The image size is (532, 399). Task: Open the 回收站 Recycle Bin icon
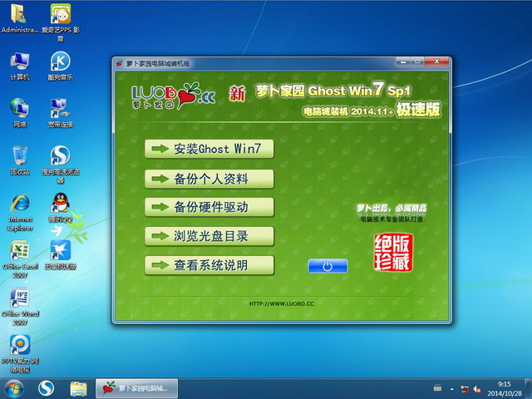(x=20, y=160)
